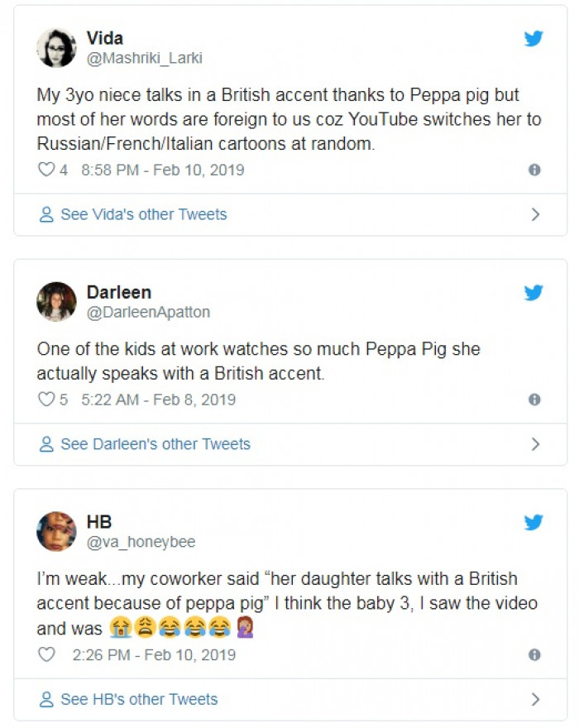This screenshot has height=728, width=579.
Task: Visit the @va_honeybee handle
Action: point(141,542)
